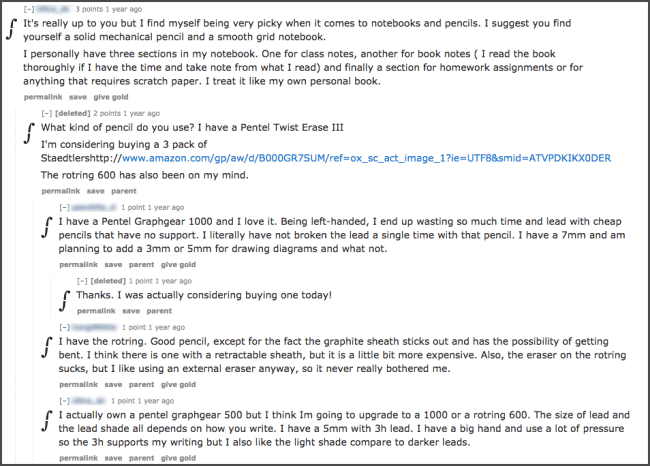Collapse the deleted Pentel Twist Erase comment

pos(46,113)
